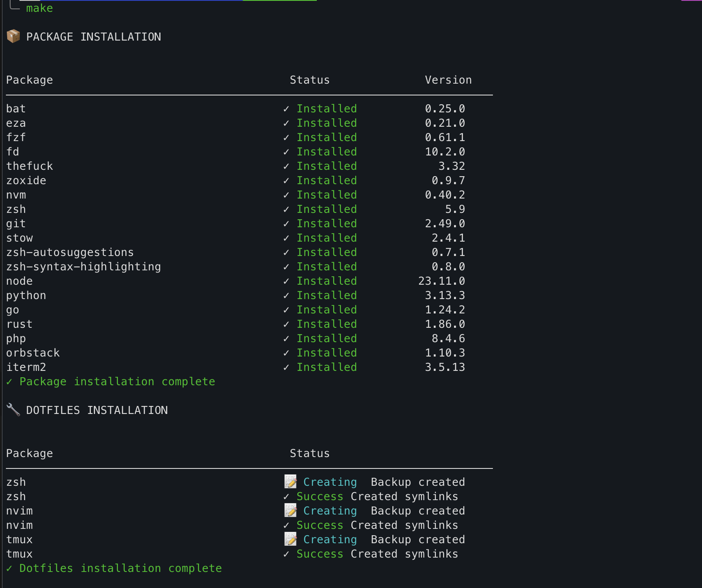Viewport: 702px width, 588px height.
Task: Click version 1.86.0 of rust
Action: [x=445, y=324]
